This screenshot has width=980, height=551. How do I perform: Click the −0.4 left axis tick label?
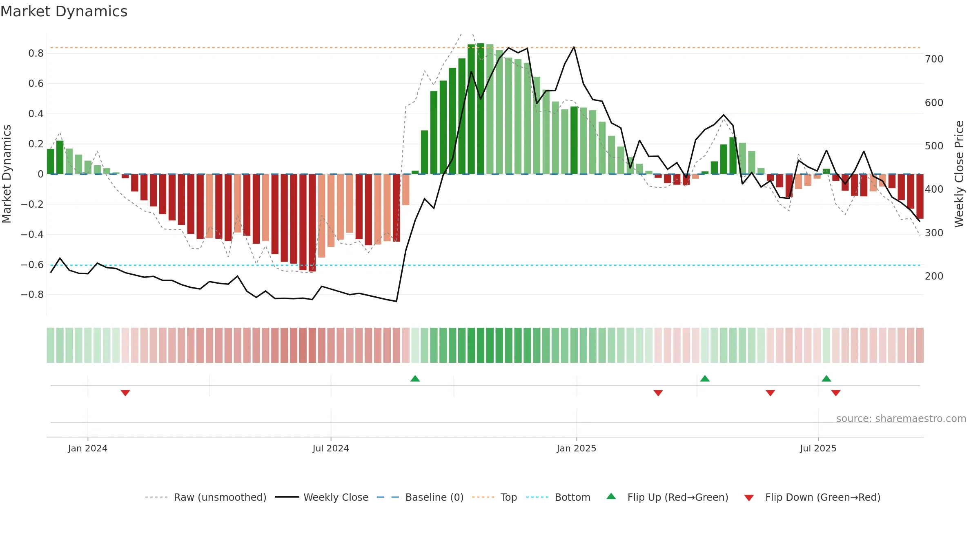pyautogui.click(x=32, y=234)
